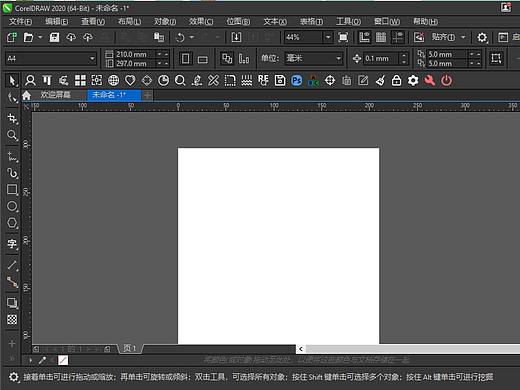Open the 文件(F) menu

click(x=20, y=22)
